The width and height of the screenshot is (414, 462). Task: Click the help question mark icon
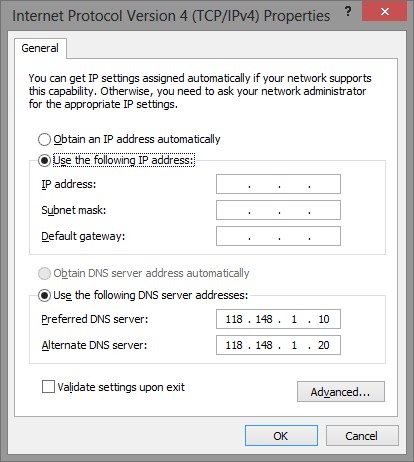click(x=348, y=12)
